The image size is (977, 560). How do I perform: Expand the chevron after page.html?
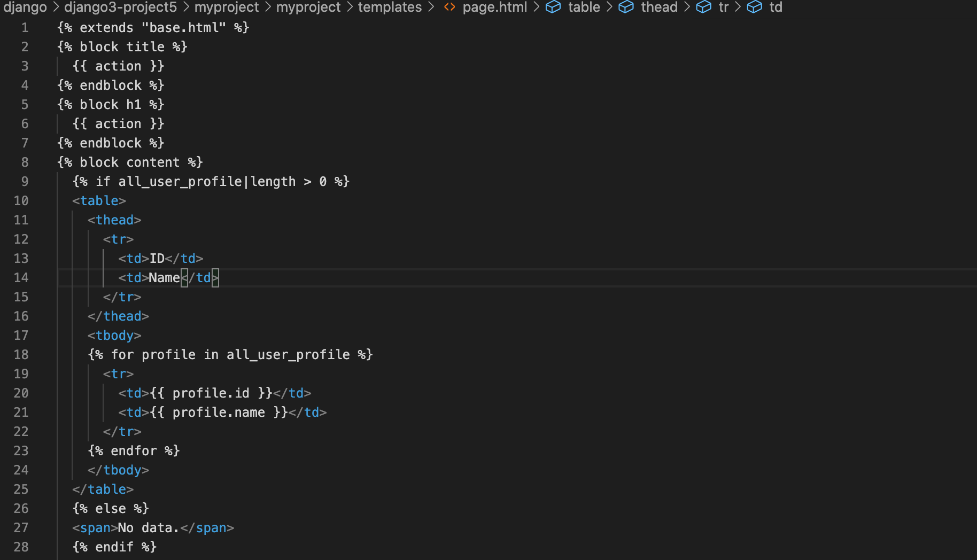click(x=538, y=7)
